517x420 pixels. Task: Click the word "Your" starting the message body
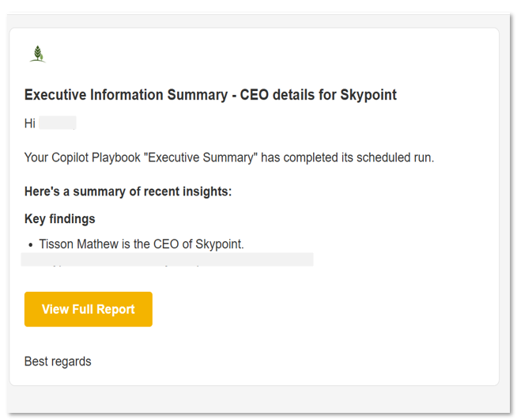click(x=36, y=157)
